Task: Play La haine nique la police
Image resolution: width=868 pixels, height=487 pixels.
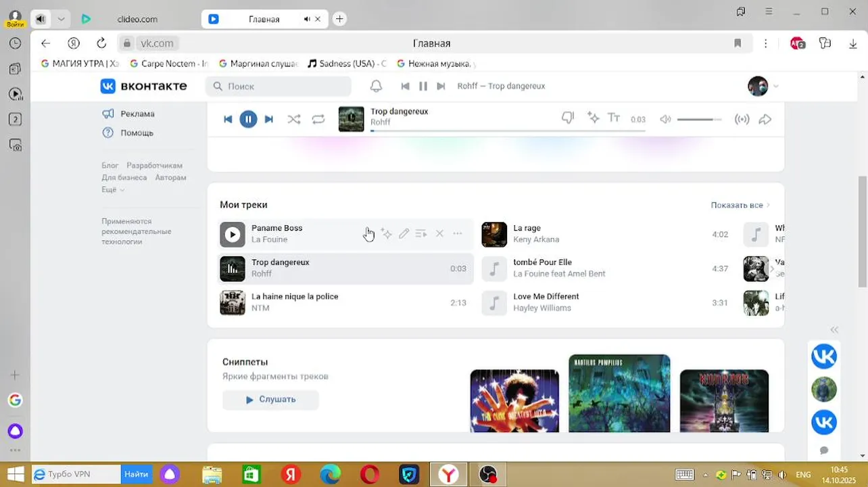Action: (x=233, y=303)
